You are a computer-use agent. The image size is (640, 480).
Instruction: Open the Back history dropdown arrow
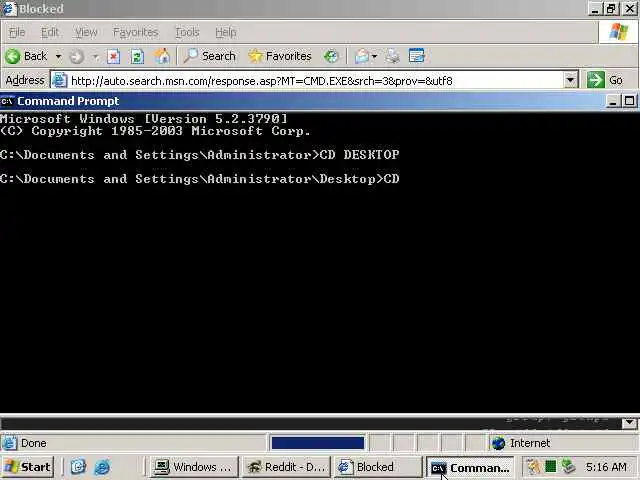click(x=58, y=56)
